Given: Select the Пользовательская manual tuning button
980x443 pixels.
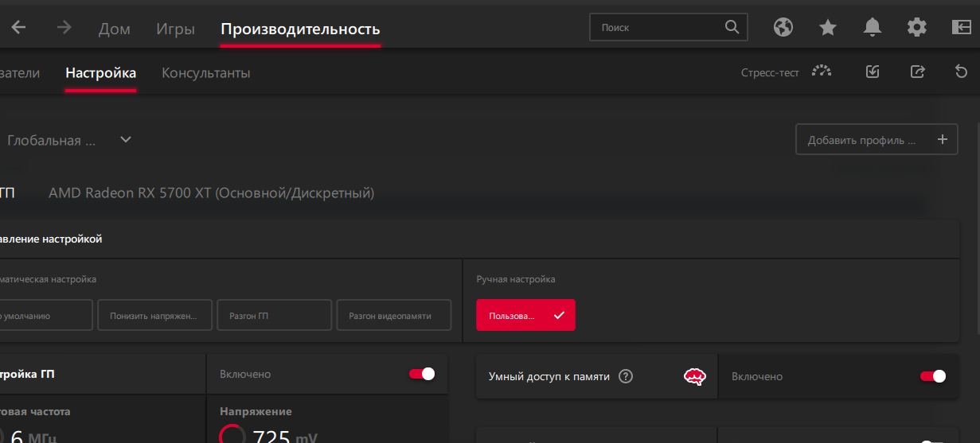Looking at the screenshot, I should 525,315.
